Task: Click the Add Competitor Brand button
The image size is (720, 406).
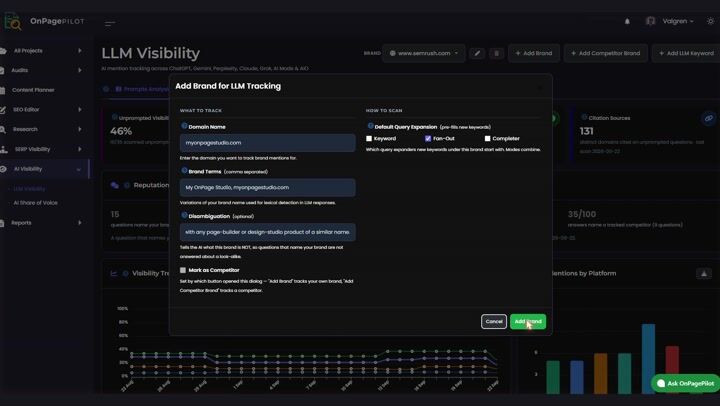Action: (x=605, y=53)
